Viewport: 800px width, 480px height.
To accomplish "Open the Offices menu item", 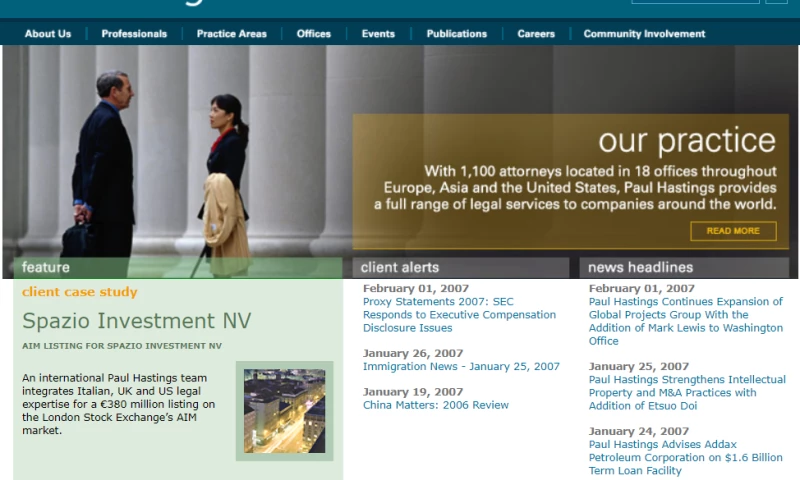I will pyautogui.click(x=314, y=34).
